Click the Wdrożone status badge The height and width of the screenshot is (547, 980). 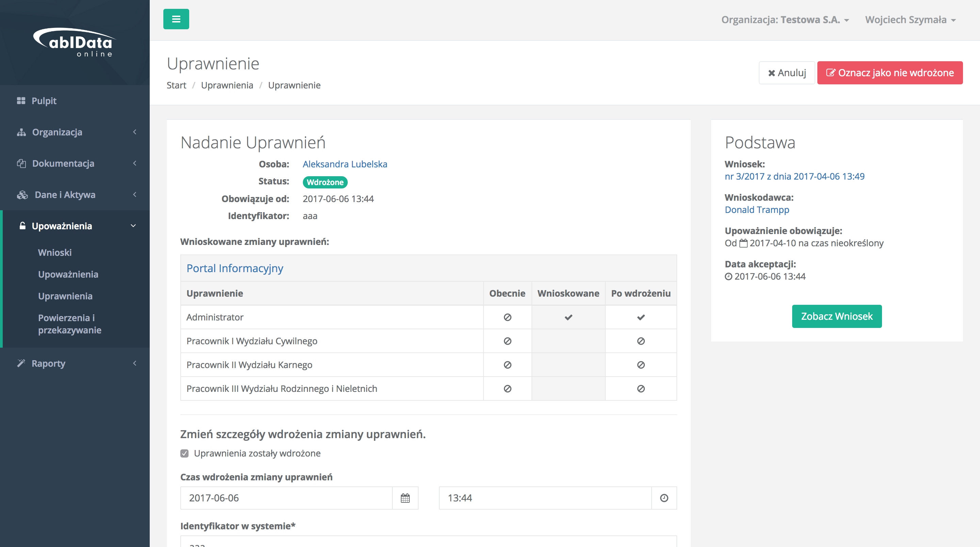click(x=325, y=182)
